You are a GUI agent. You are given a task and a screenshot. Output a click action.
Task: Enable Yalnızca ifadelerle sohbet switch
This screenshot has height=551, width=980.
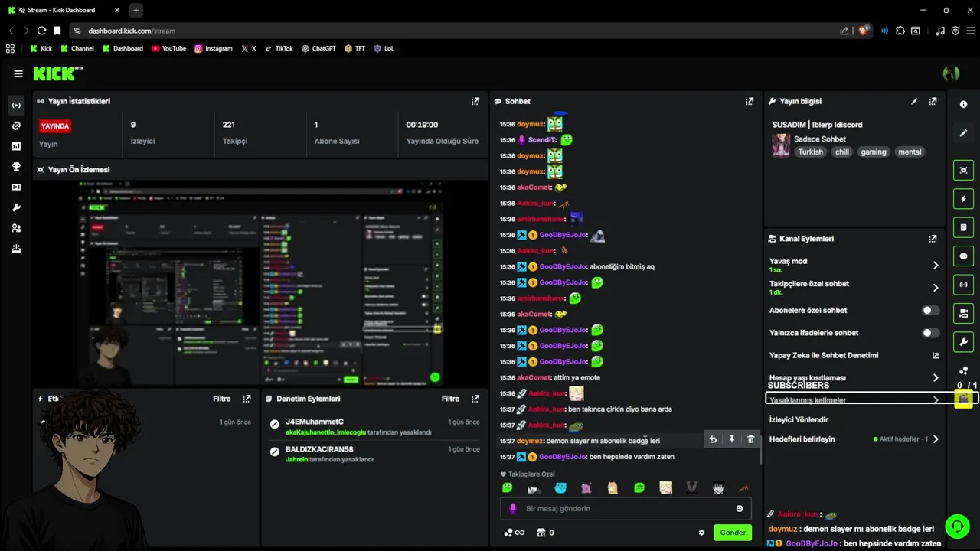point(930,333)
